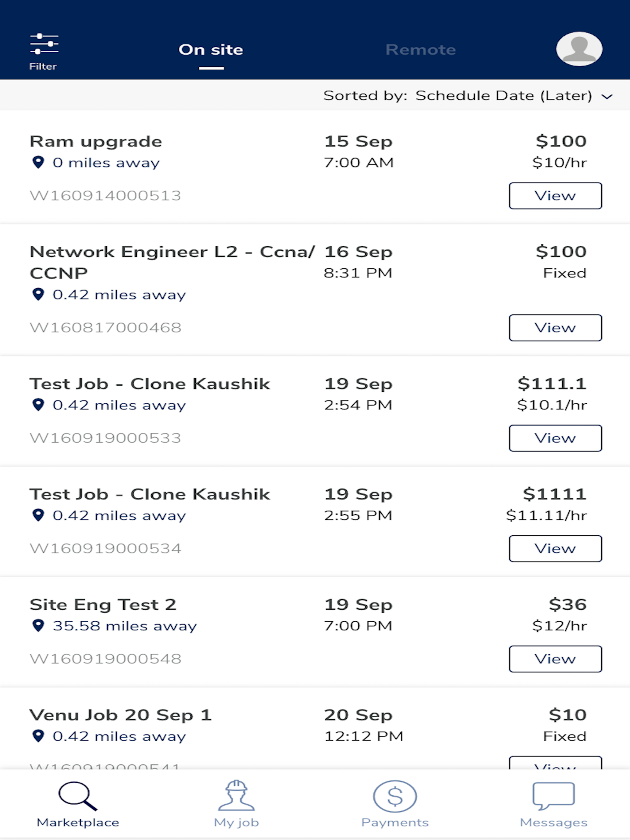Switch to the On site tab
Screen dimensions: 630x840
point(211,50)
